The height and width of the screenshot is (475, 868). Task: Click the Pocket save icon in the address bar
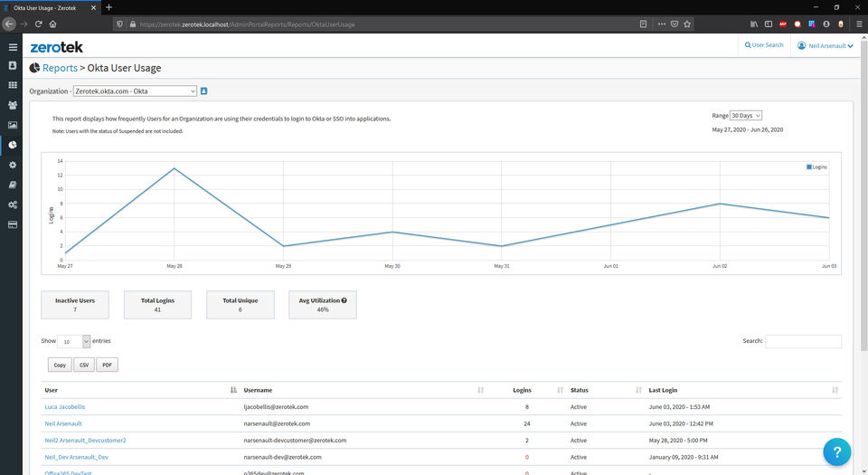(x=675, y=24)
